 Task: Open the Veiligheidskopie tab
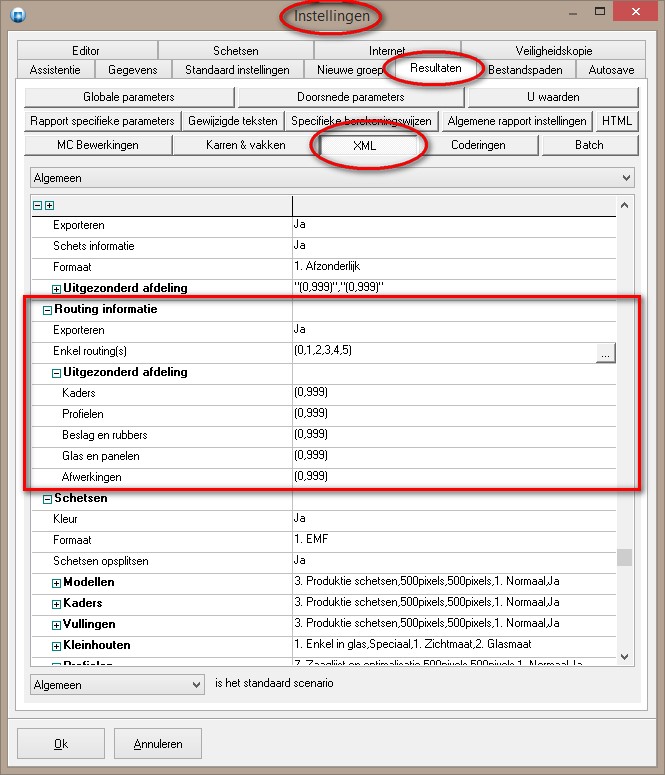click(x=553, y=50)
